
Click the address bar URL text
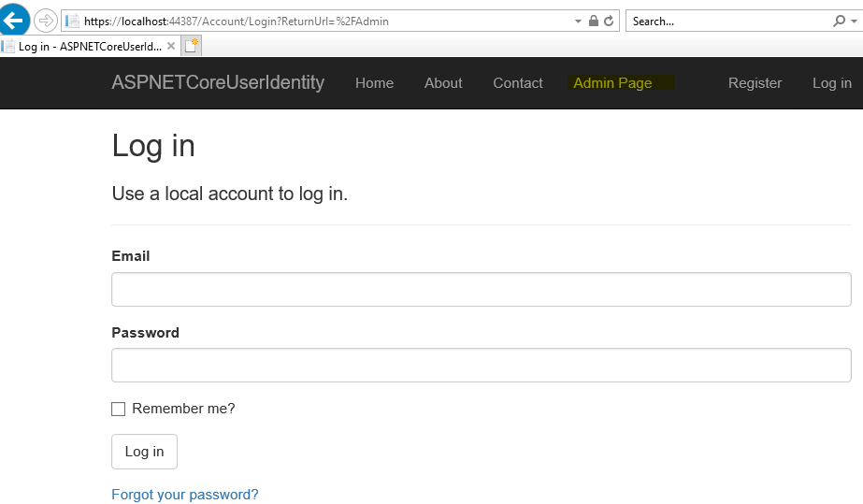[237, 21]
